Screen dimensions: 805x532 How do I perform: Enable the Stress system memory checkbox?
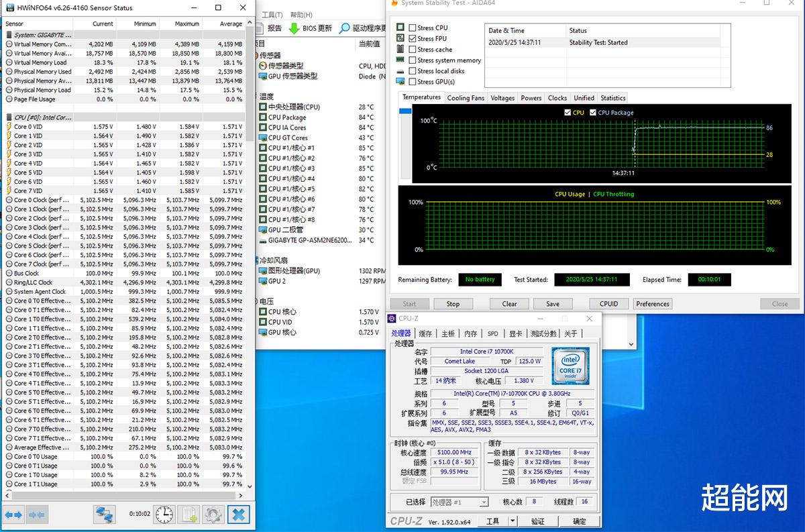pyautogui.click(x=413, y=60)
